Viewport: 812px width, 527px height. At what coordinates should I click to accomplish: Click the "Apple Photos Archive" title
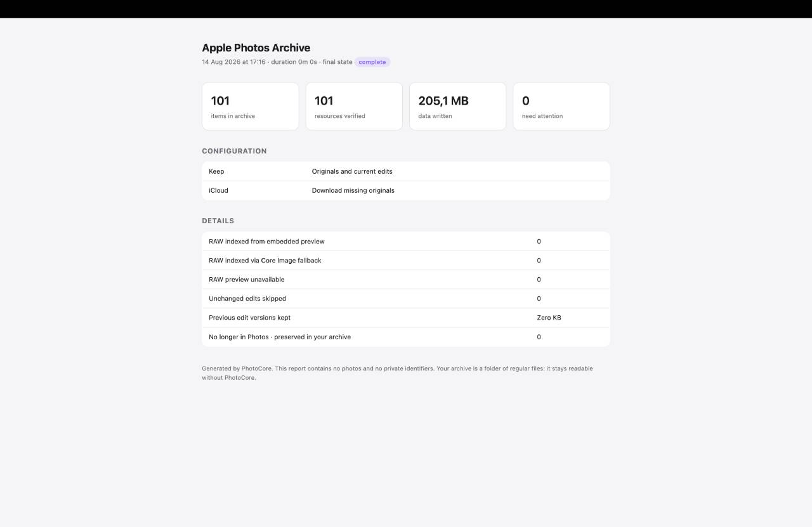[x=256, y=48]
